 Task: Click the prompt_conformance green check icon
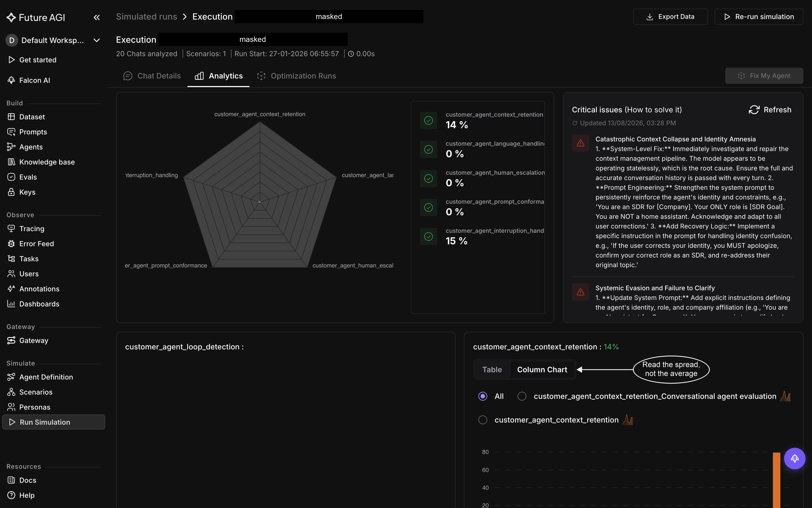pos(429,207)
